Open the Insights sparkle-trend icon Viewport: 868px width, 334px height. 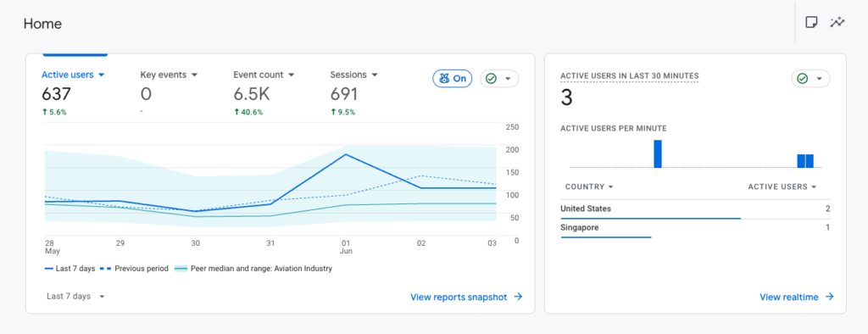(837, 22)
